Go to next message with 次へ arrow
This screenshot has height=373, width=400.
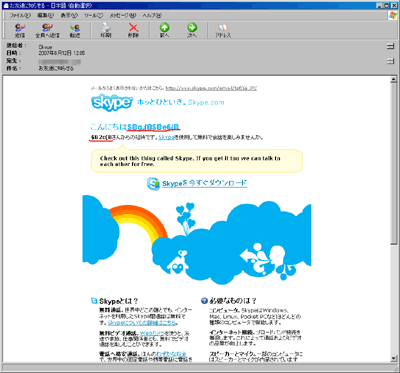click(192, 28)
